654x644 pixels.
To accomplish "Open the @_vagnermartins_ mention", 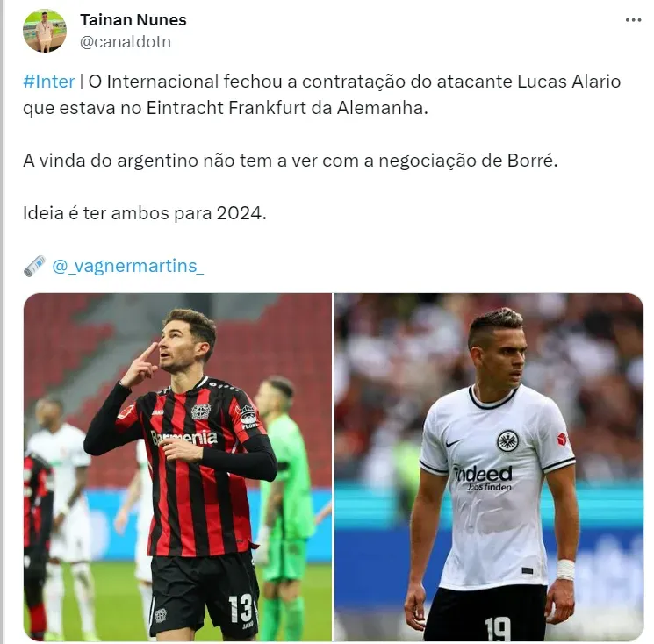I will (x=127, y=266).
